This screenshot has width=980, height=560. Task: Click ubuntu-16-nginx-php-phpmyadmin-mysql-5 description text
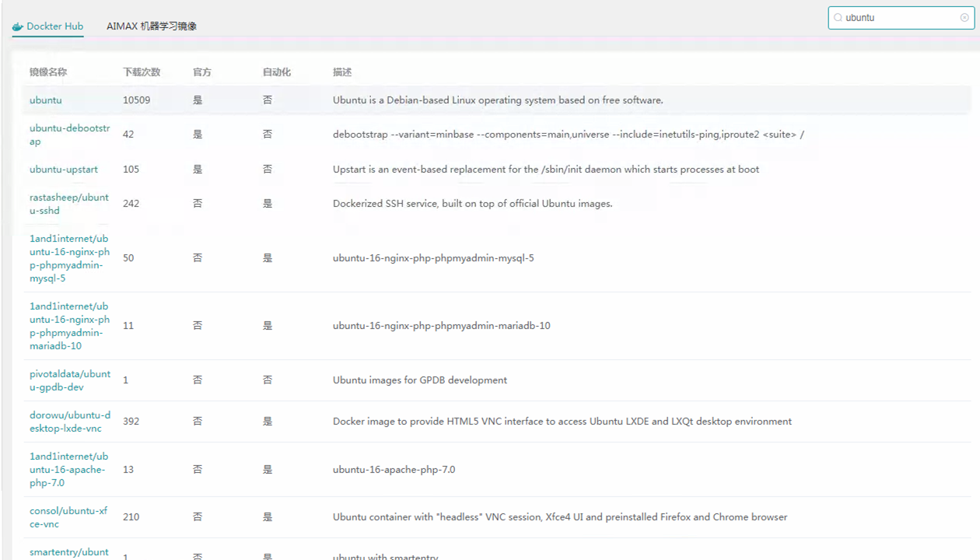coord(433,258)
